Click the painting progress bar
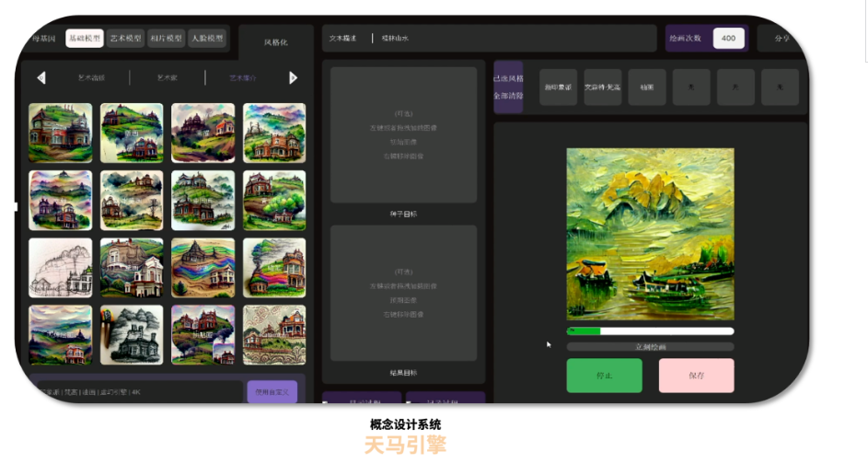The height and width of the screenshot is (475, 868). (650, 330)
